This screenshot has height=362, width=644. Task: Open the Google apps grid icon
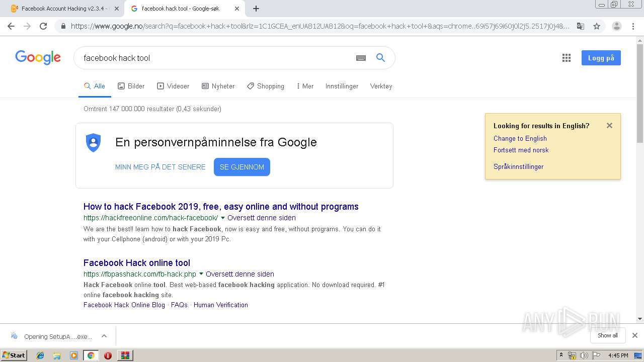coord(567,58)
